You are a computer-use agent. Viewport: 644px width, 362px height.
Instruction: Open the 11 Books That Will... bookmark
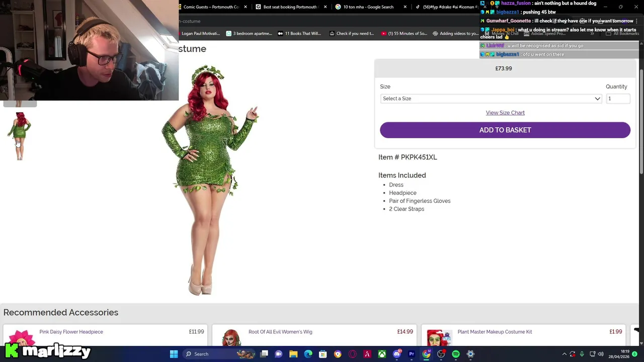(299, 34)
